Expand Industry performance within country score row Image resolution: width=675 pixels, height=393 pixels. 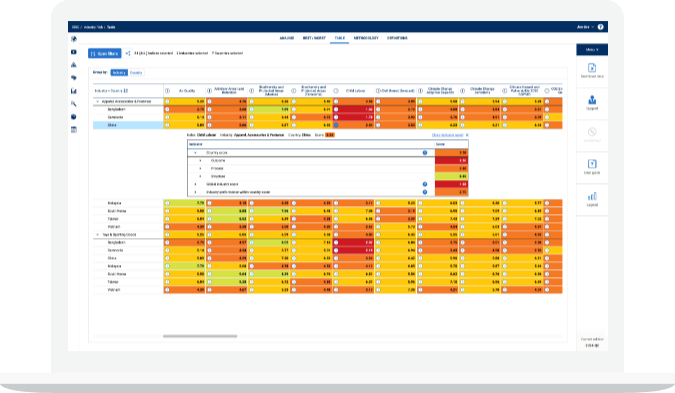195,192
